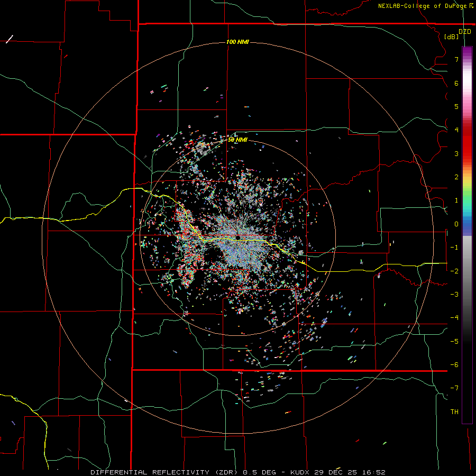Click the KUDX station identifier
Screen dimensions: 476x476
coord(300,472)
